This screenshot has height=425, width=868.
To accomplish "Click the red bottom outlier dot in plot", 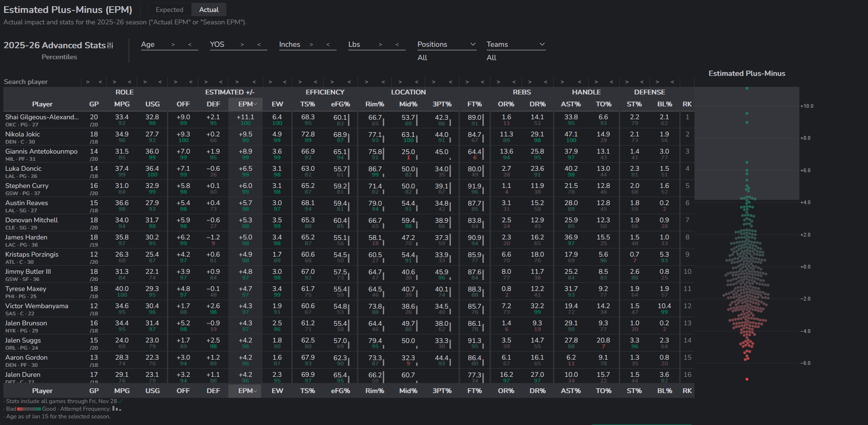I will click(747, 379).
